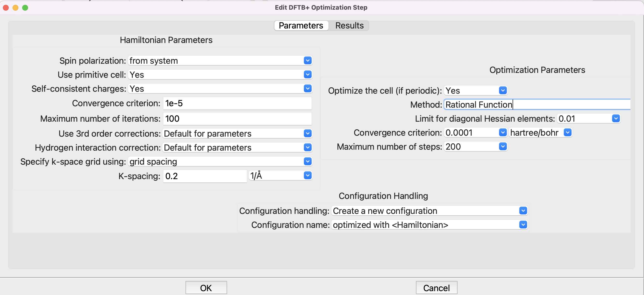Viewport: 644px width, 295px height.
Task: Minimize window with yellow button
Action: click(x=15, y=8)
